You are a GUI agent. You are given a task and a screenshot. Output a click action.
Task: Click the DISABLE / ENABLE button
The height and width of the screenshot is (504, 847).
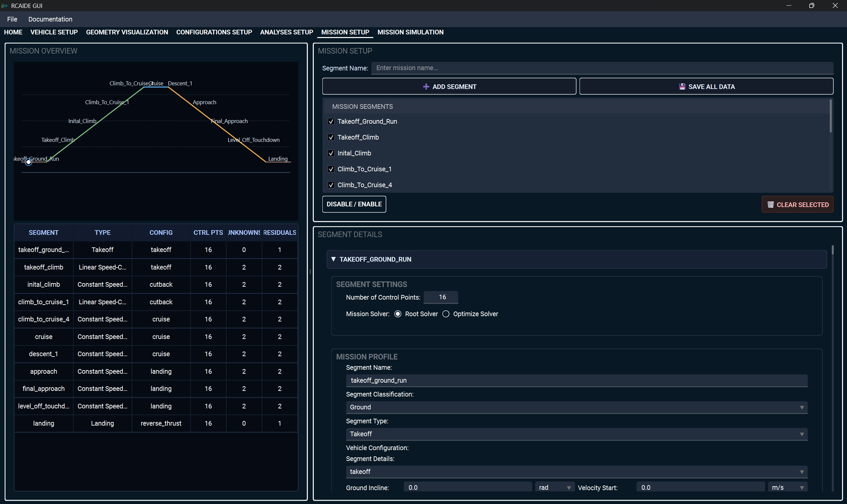pyautogui.click(x=354, y=204)
